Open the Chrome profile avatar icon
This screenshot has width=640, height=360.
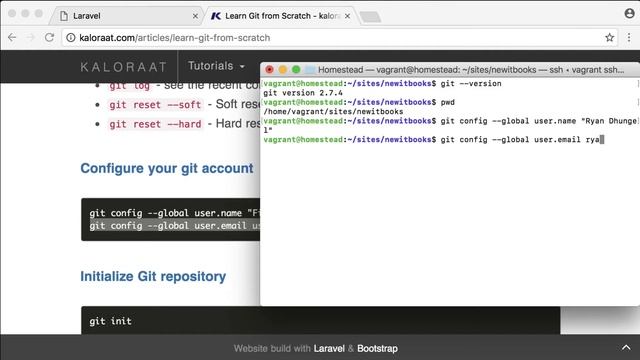tap(629, 13)
